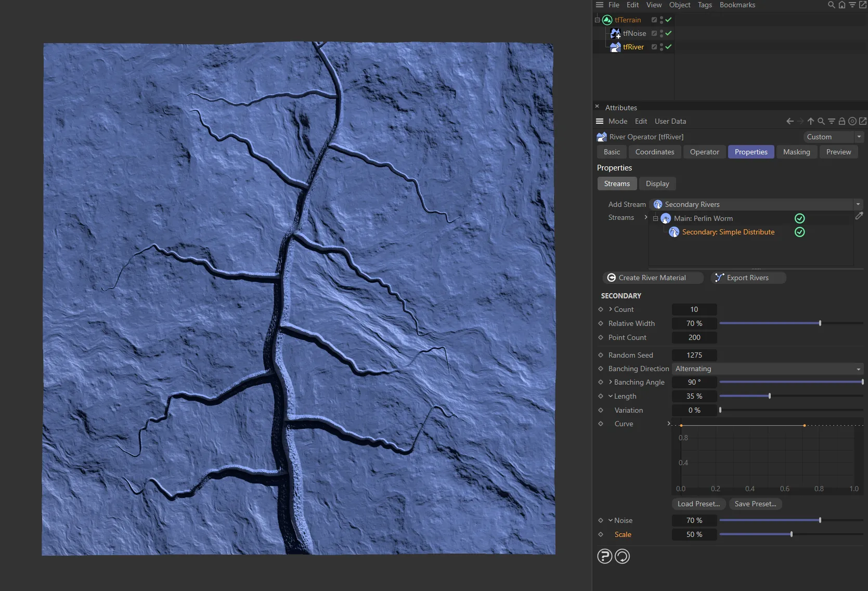This screenshot has width=868, height=591.
Task: Click the Random Seed value field
Action: click(694, 355)
